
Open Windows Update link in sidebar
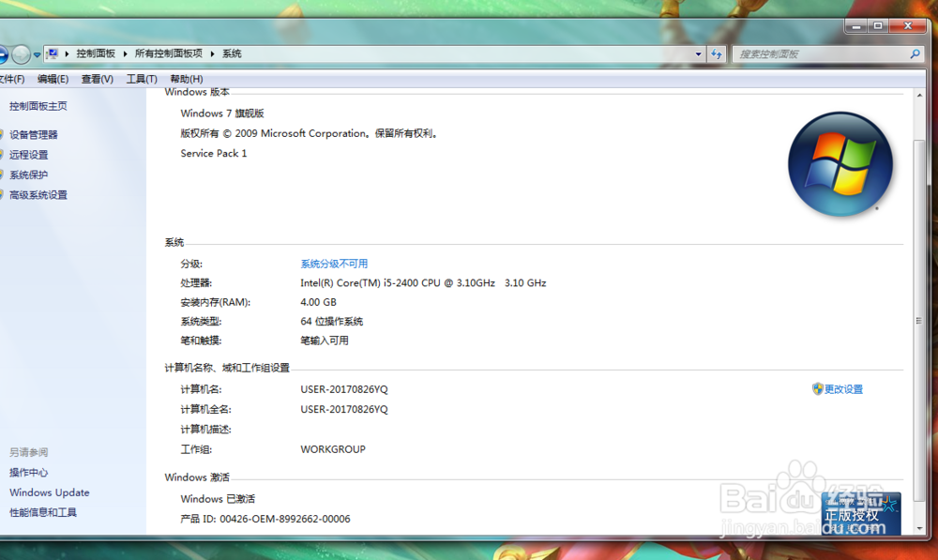[x=50, y=492]
